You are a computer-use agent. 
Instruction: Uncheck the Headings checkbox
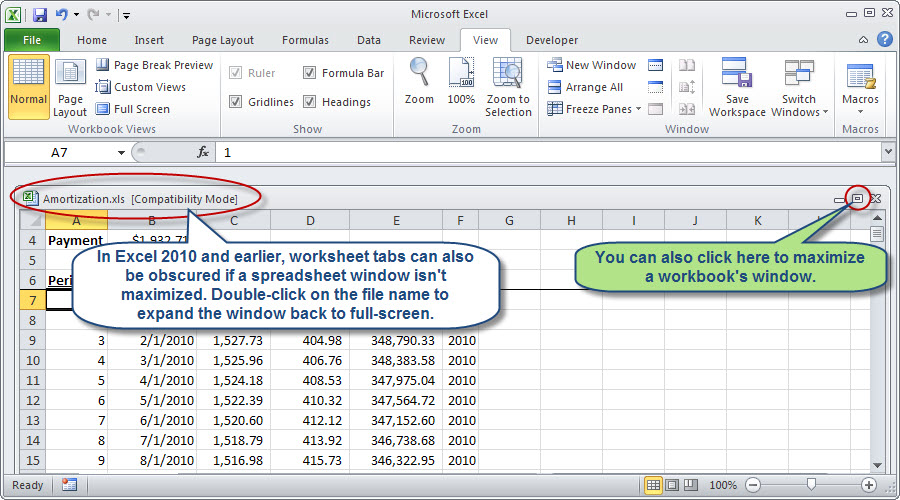(x=309, y=102)
